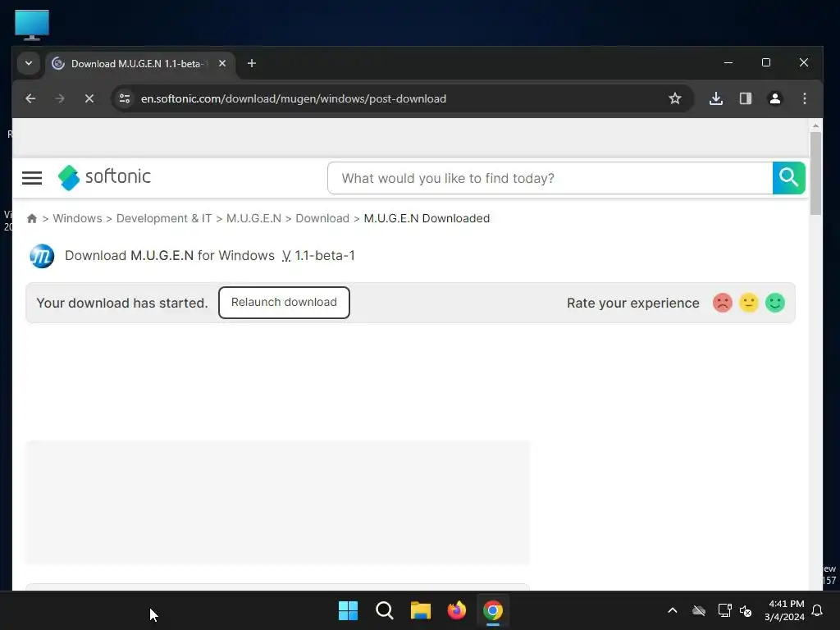Open File Explorer from taskbar
This screenshot has height=630, width=840.
pos(421,610)
